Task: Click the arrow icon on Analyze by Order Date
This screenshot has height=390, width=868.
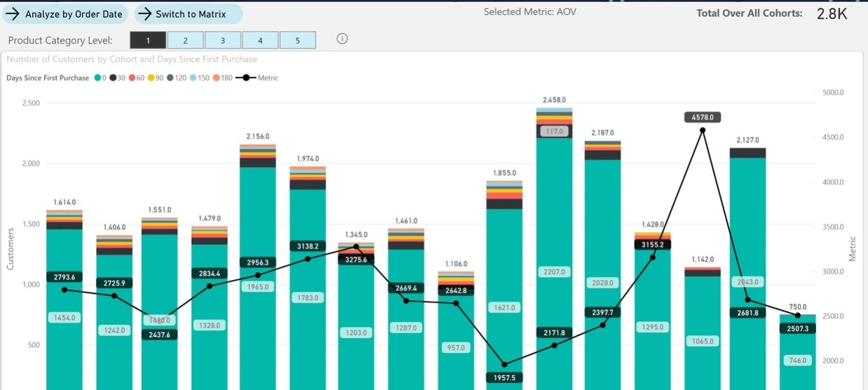Action: click(x=12, y=14)
